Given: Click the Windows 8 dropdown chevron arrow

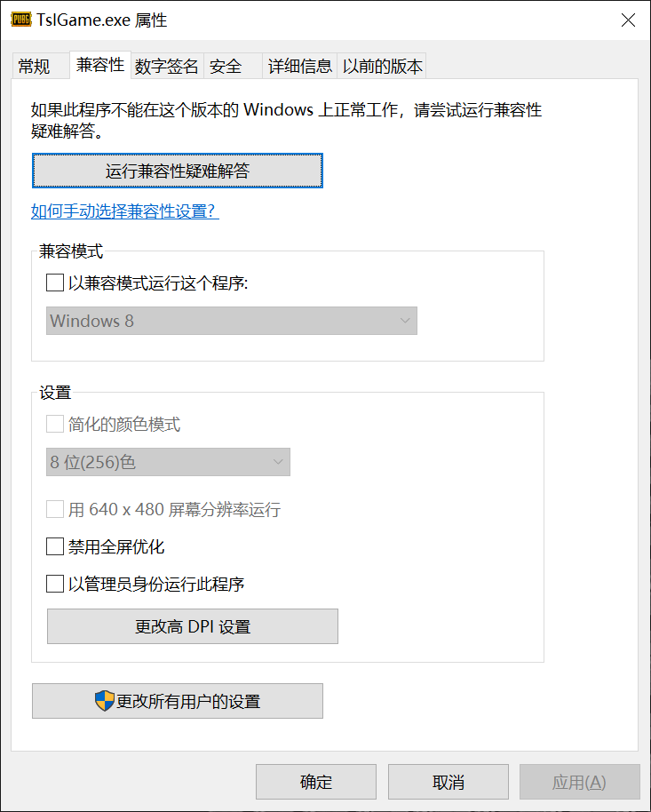Looking at the screenshot, I should click(x=405, y=321).
